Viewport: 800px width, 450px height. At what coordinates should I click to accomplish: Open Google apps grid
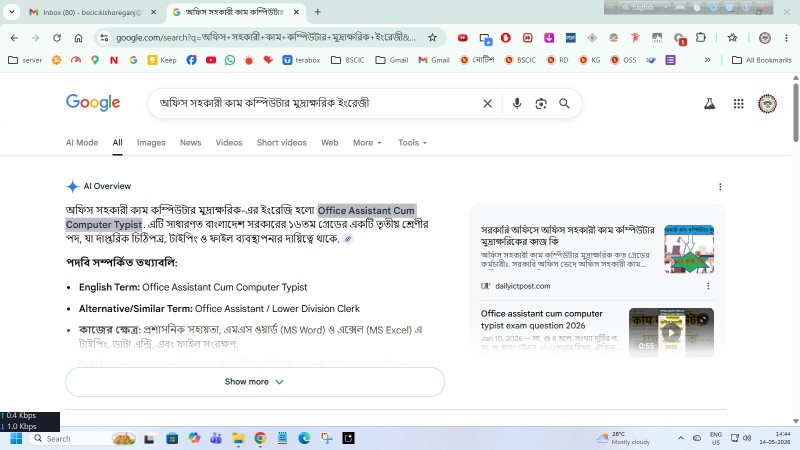[x=738, y=104]
